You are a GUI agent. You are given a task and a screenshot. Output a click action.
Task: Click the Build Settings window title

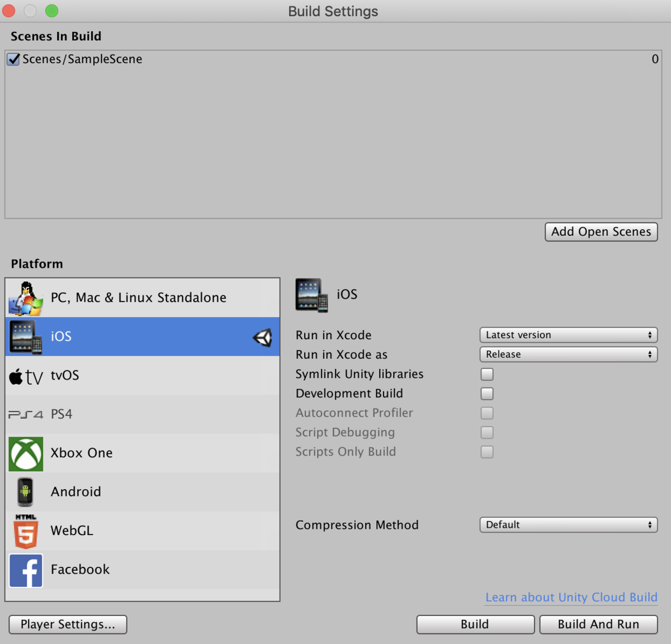(333, 11)
